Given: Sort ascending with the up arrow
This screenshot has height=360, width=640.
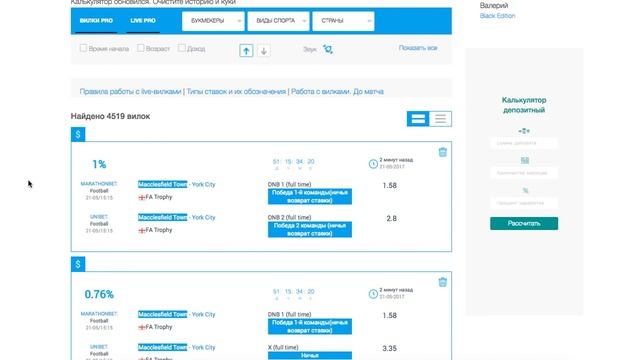Looking at the screenshot, I should point(246,51).
